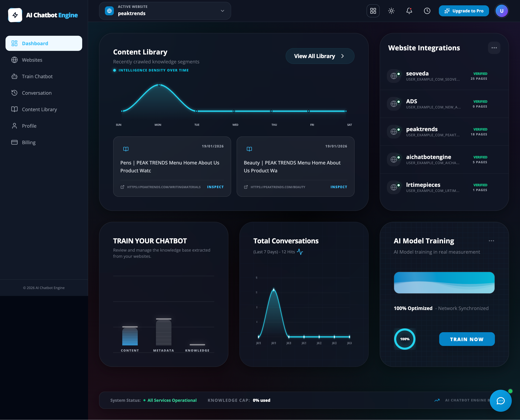
Task: Click globe icon for aichatbotengine integration
Action: 394,159
